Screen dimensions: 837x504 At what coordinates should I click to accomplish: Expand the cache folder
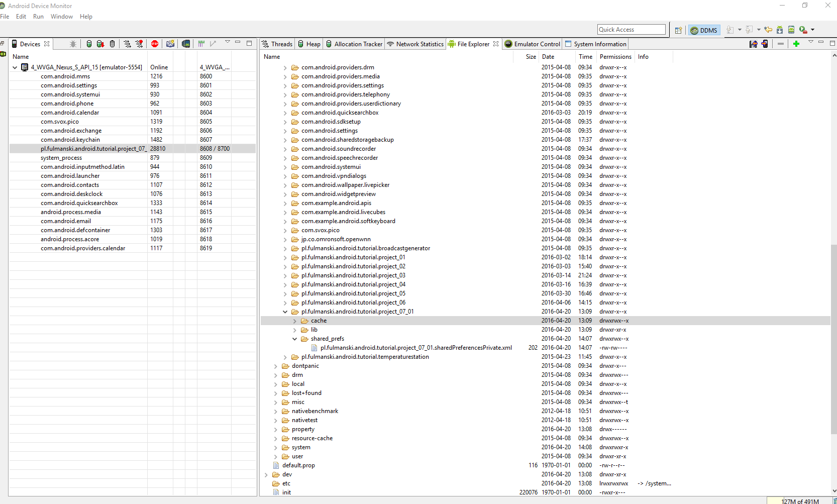pos(294,321)
